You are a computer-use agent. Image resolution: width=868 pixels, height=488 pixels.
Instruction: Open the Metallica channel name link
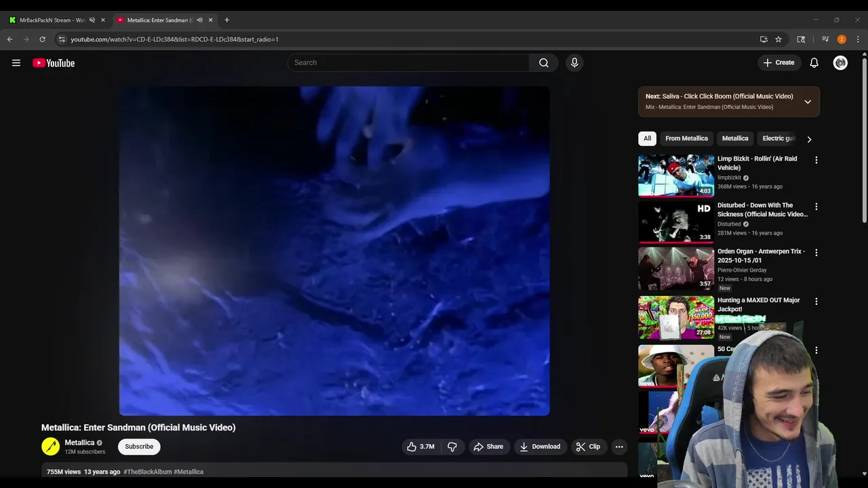coord(79,443)
